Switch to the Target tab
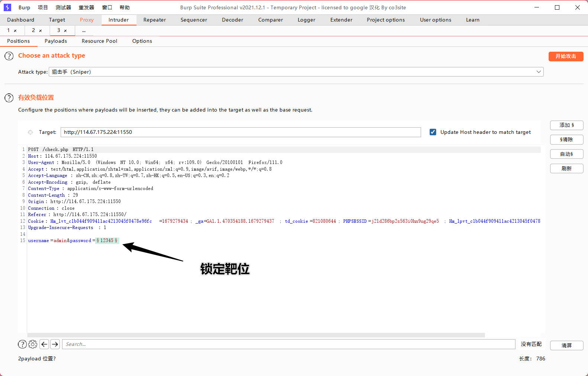Image resolution: width=588 pixels, height=376 pixels. pyautogui.click(x=57, y=20)
